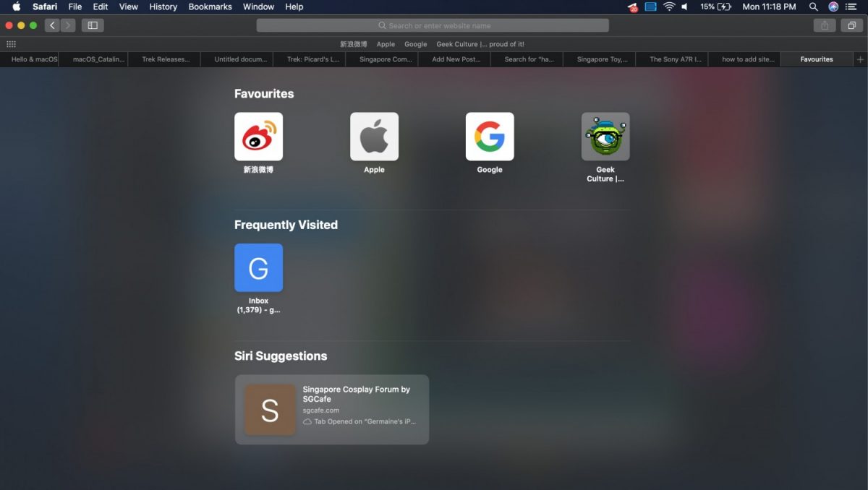Switch to the Search for "ha... tab
Viewport: 868px width, 490px height.
(527, 59)
